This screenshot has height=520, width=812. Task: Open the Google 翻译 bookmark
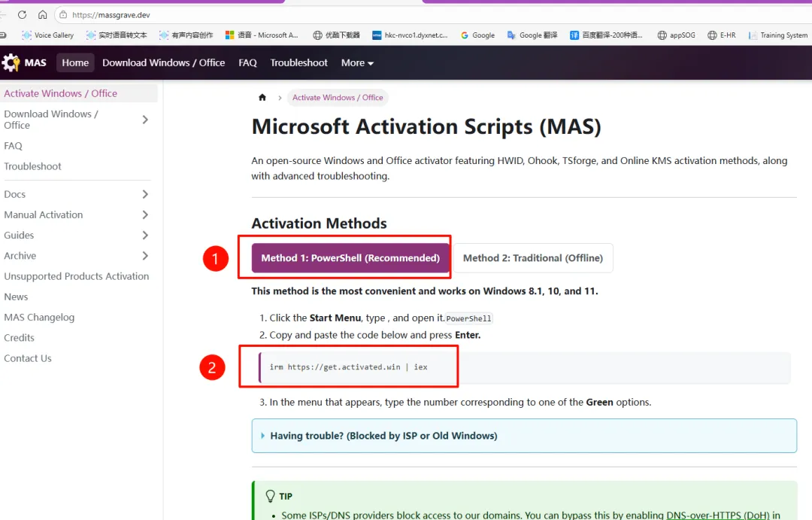[532, 35]
